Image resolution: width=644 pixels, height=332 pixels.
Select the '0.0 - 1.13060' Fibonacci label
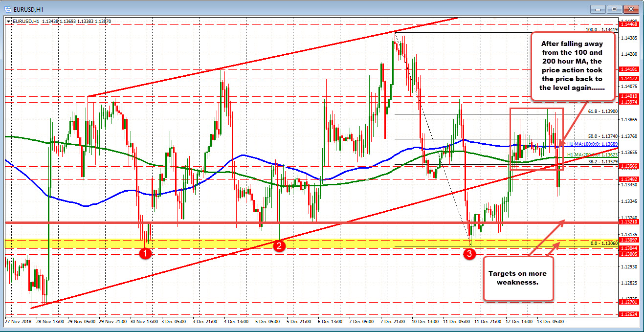(604, 243)
